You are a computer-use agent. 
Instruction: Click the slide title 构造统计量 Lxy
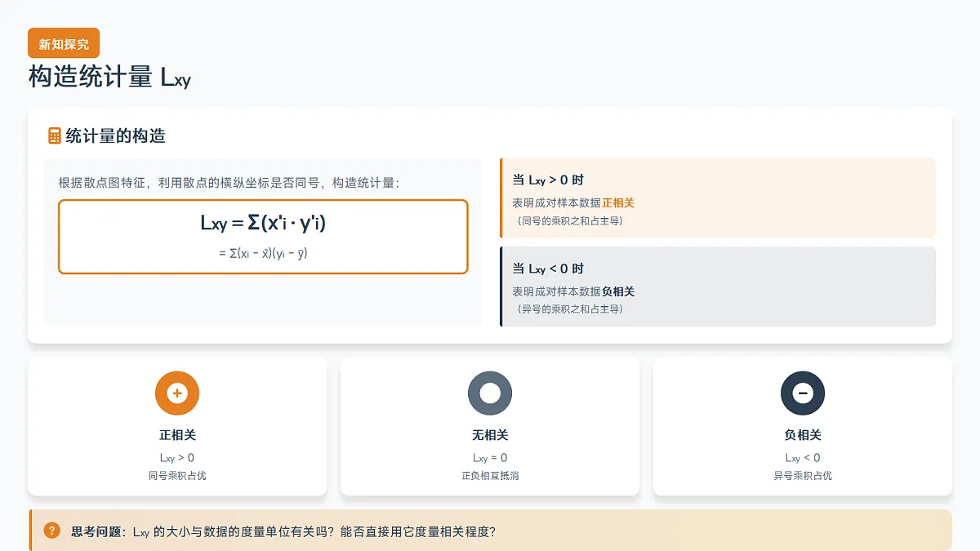pyautogui.click(x=109, y=78)
